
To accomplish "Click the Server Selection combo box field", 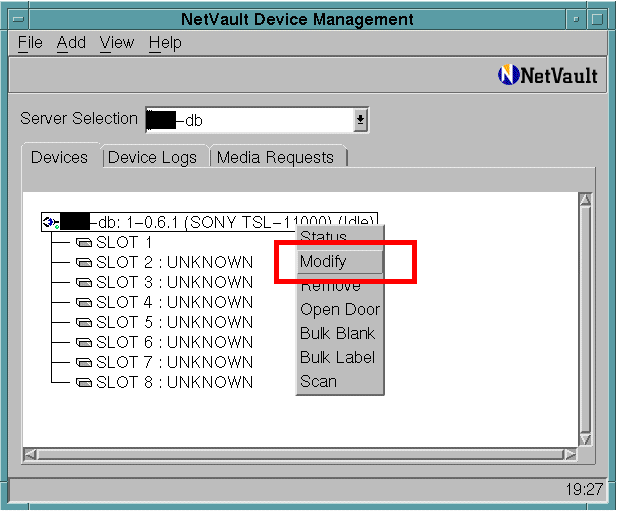I will click(257, 120).
